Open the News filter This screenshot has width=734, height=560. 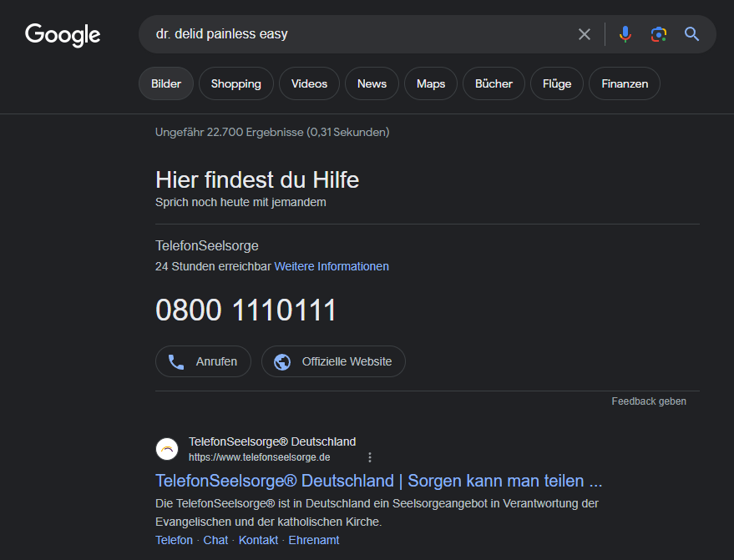(372, 83)
